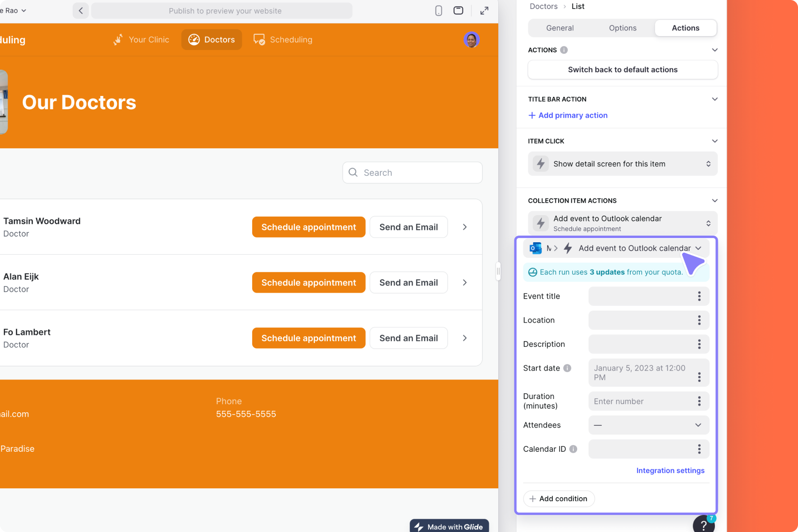Expand the preview to fullscreen

coord(484,10)
